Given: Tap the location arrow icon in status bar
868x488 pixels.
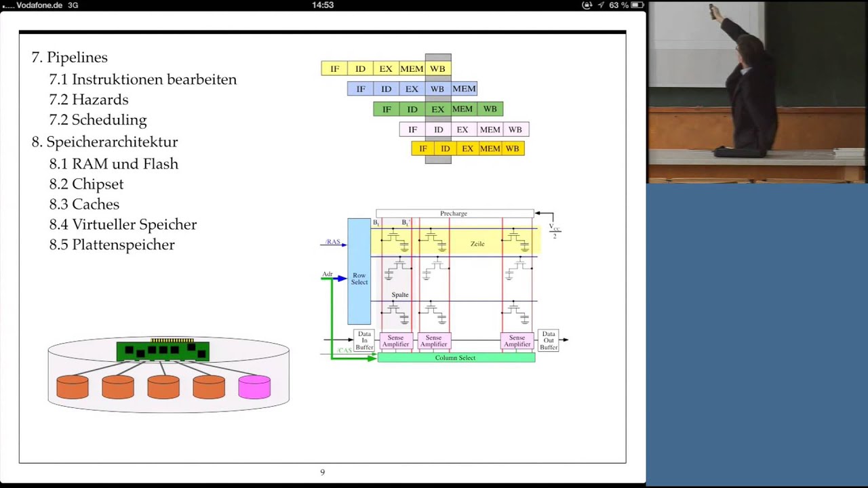Looking at the screenshot, I should pos(601,5).
